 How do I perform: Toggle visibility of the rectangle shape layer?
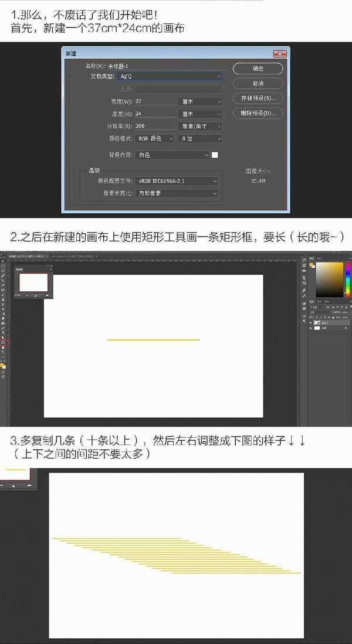click(x=311, y=322)
